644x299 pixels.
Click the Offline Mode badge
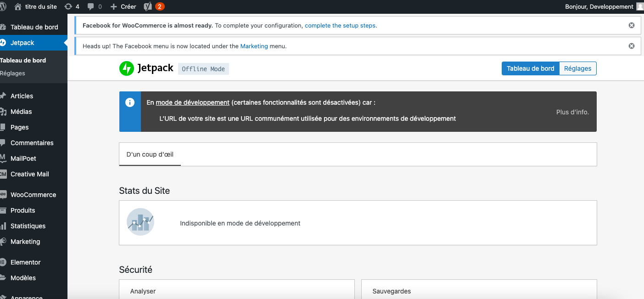203,69
